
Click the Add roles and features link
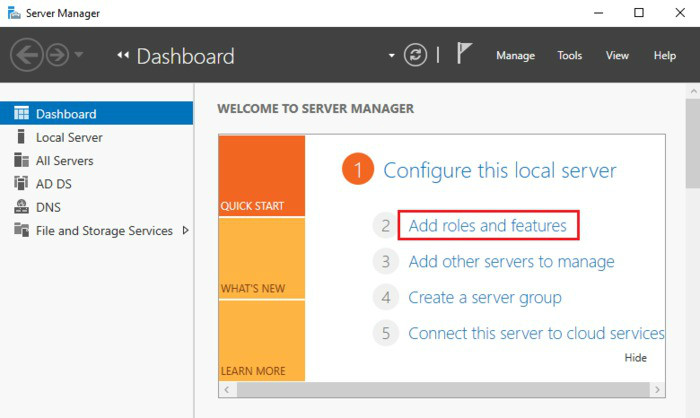click(x=488, y=226)
